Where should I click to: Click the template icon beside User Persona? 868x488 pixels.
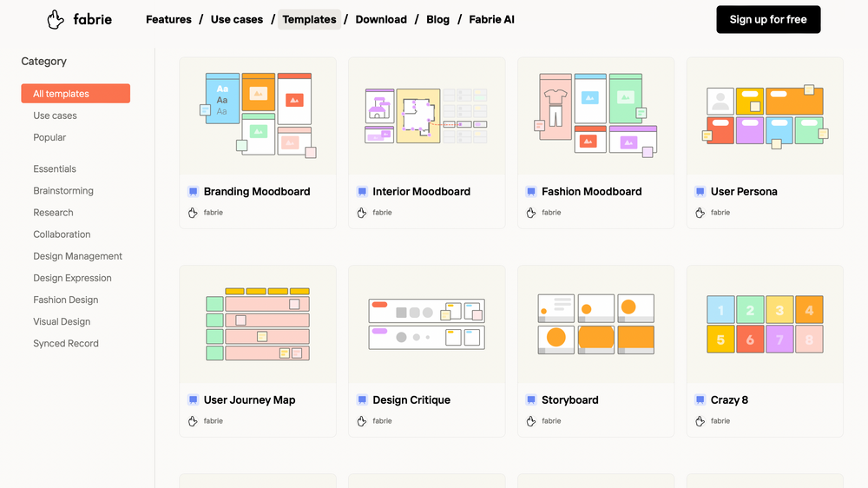tap(700, 192)
